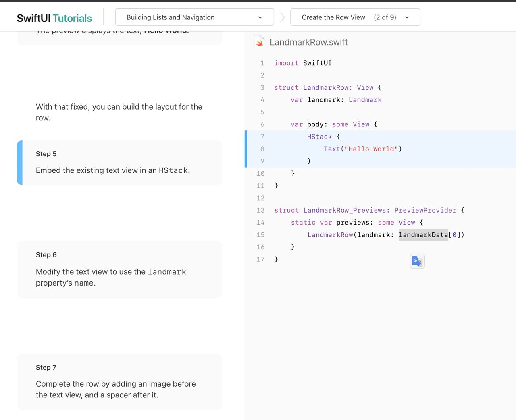
Task: Click the "static var previews: some View {" line
Action: coord(357,223)
